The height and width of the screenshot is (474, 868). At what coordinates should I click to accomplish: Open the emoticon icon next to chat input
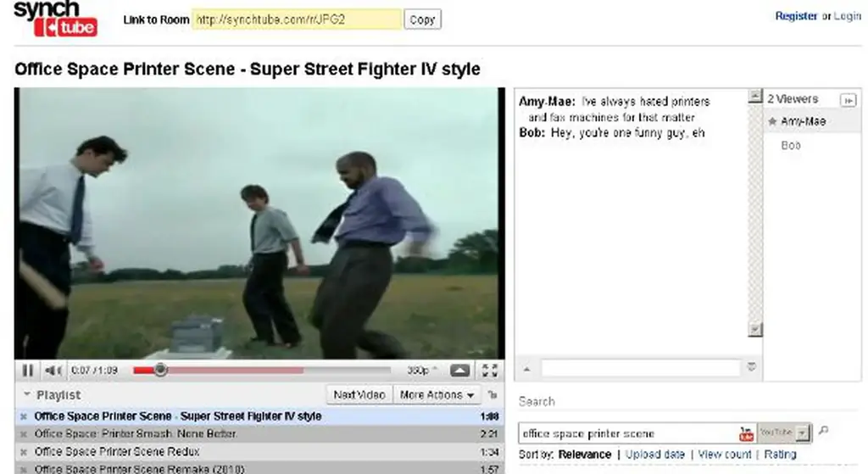click(x=751, y=366)
